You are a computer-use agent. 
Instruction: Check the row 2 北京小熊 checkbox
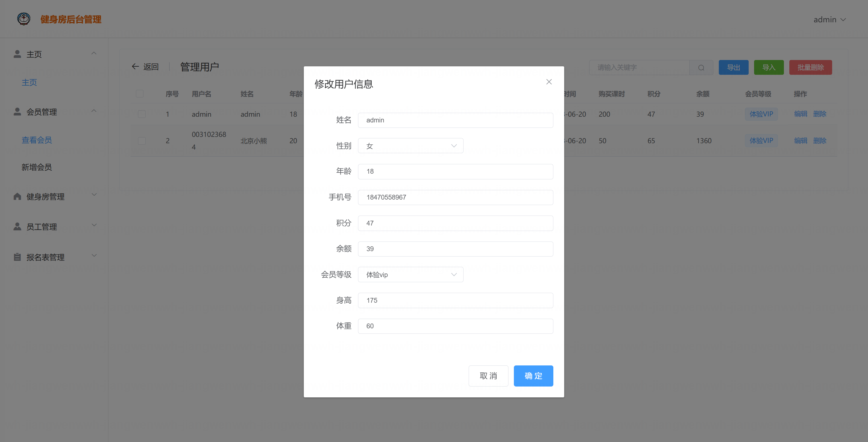point(142,140)
